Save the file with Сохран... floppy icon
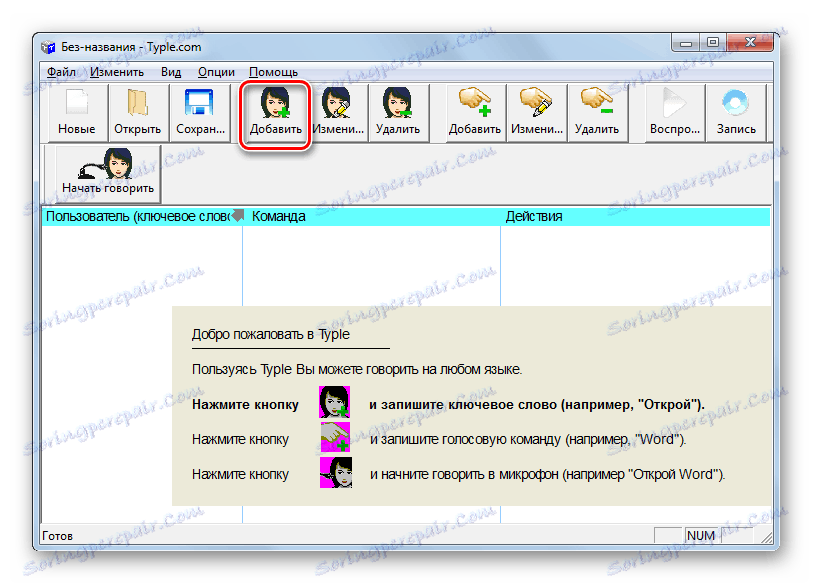This screenshot has height=584, width=813. (200, 112)
